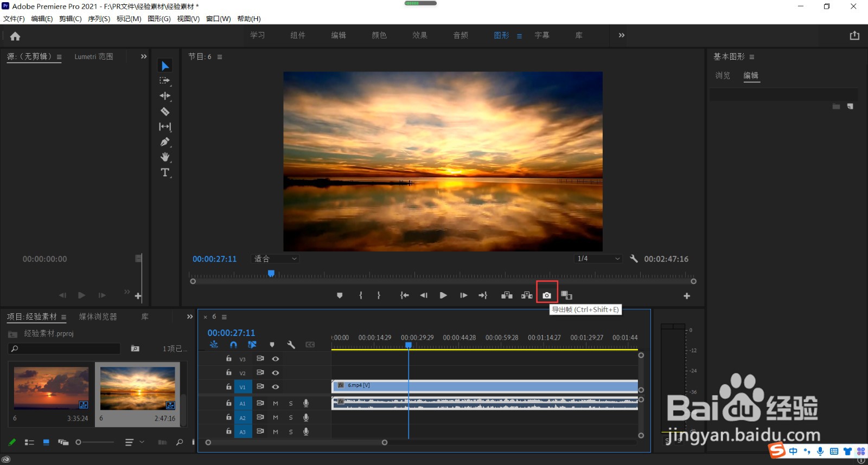Open the zoom level 适合 dropdown

[276, 259]
